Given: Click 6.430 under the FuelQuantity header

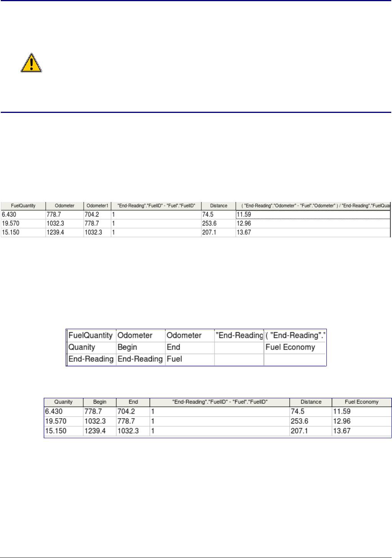Looking at the screenshot, I should click(x=9, y=215).
